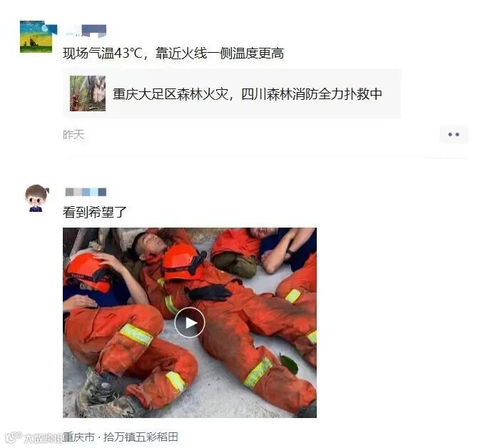Open the cartoon girl profile avatar
Viewport: 478px width, 448px height.
click(36, 198)
